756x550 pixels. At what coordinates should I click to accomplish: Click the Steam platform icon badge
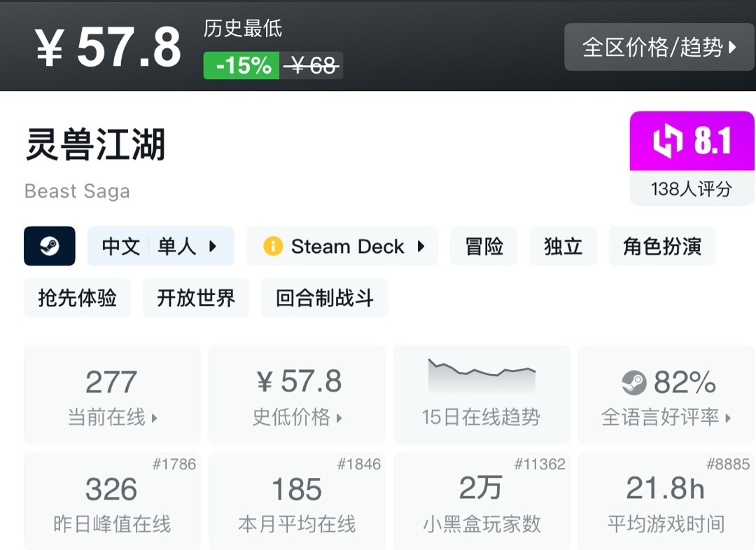[49, 246]
